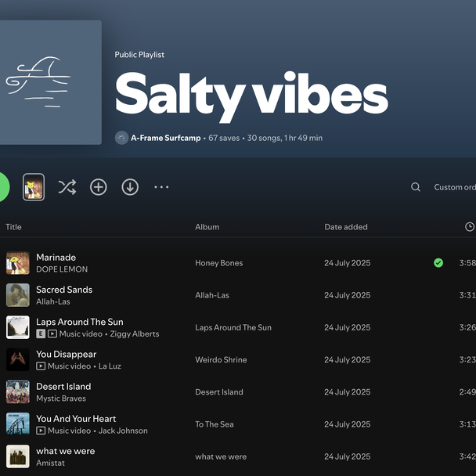Open Allah-Las artist link under Sacred Sands
476x476 pixels.
pyautogui.click(x=53, y=301)
